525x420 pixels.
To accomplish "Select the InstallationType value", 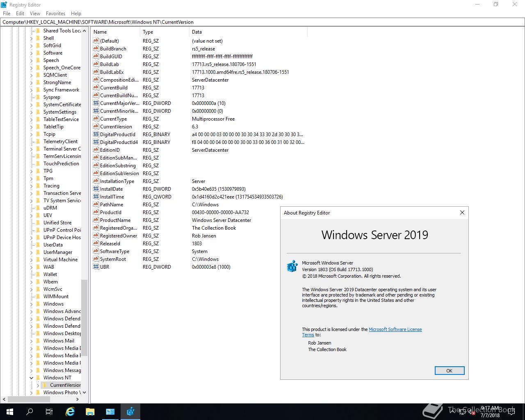I will [x=117, y=181].
